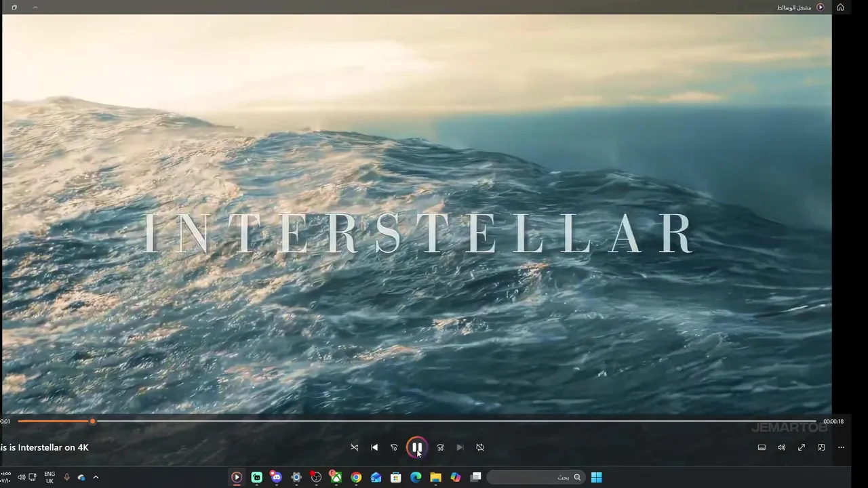
Task: Open OneDrive tray icon
Action: pyautogui.click(x=81, y=477)
